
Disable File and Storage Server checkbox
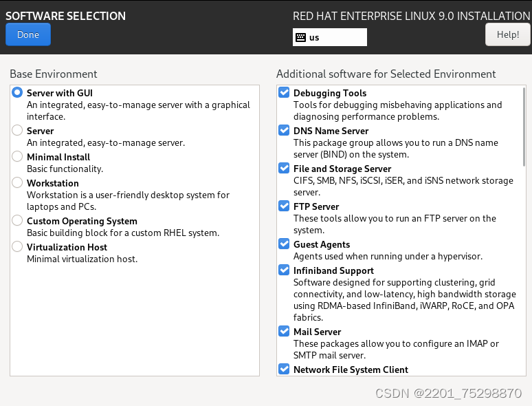pyautogui.click(x=284, y=169)
